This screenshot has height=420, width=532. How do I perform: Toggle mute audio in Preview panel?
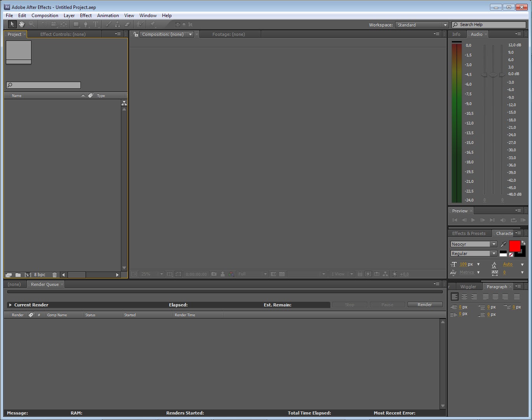coord(503,220)
